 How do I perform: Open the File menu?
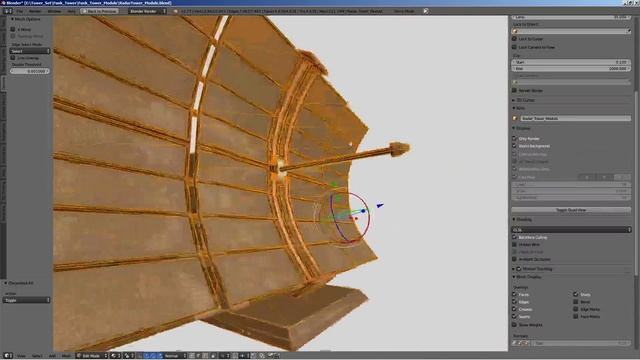coord(19,11)
